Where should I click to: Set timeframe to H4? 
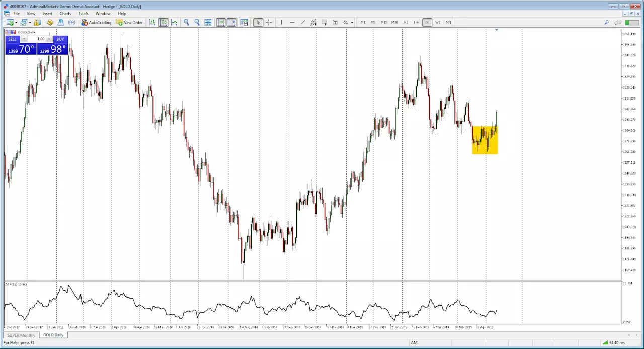[x=416, y=22]
